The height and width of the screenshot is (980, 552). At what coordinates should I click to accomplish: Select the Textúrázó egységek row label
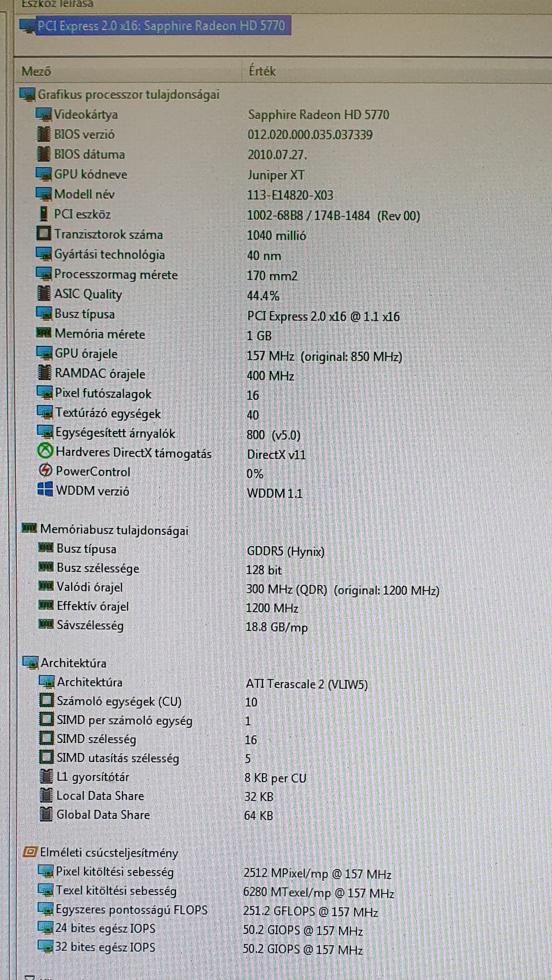108,414
